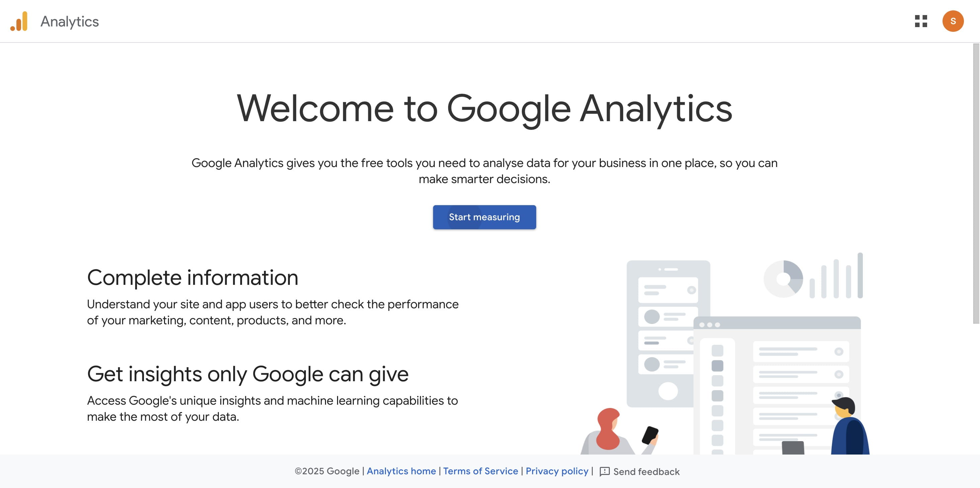Click the Analytics title in the header
The width and height of the screenshot is (980, 488).
point(69,21)
